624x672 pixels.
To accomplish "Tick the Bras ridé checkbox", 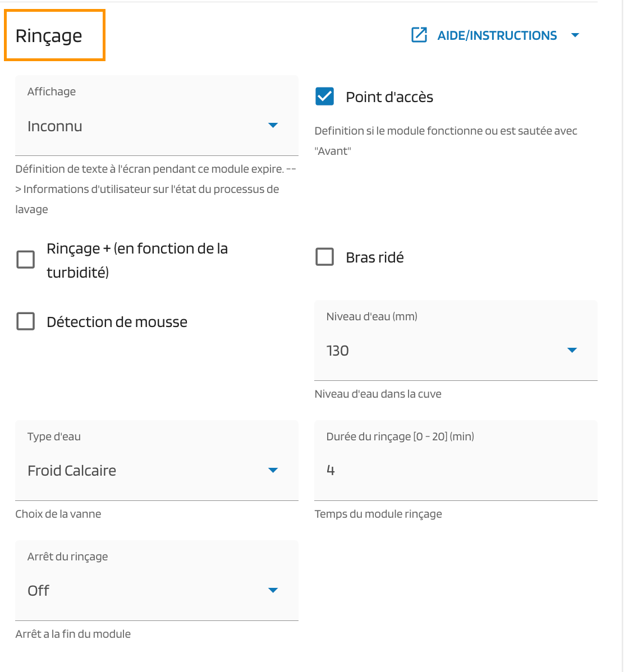I will (325, 257).
